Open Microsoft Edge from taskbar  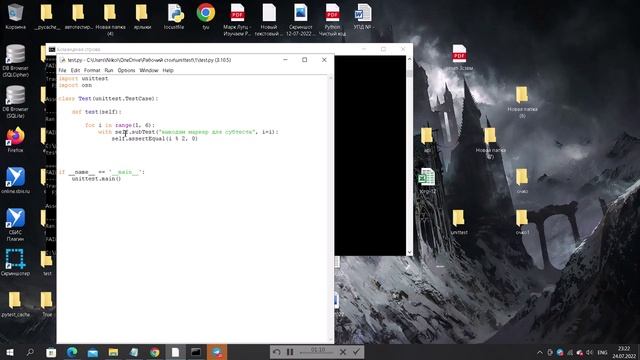pyautogui.click(x=72, y=352)
